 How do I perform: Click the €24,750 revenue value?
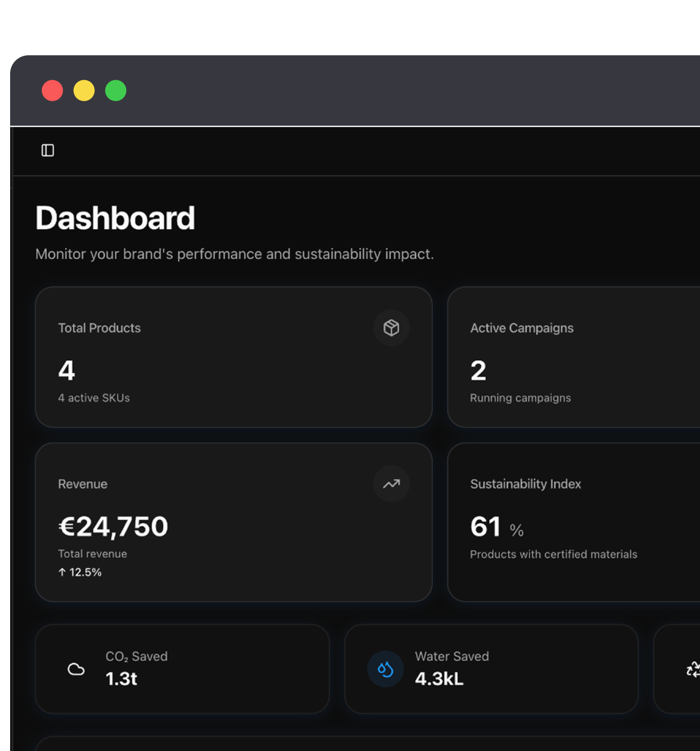tap(113, 527)
